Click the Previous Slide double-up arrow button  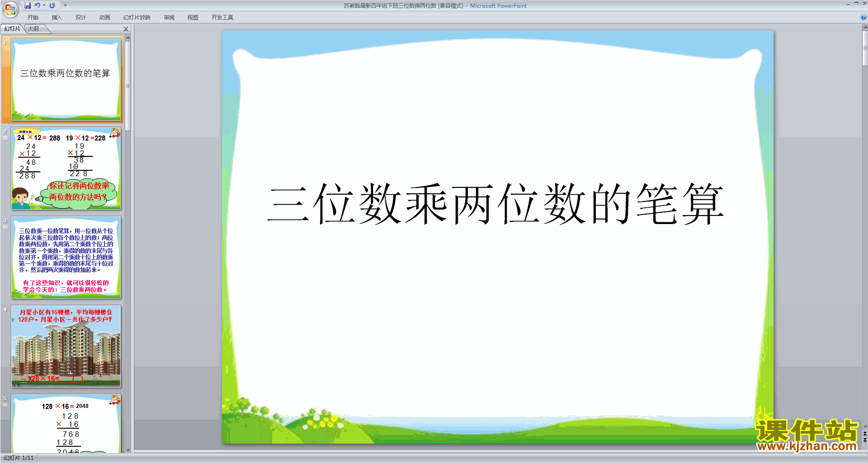[x=865, y=434]
